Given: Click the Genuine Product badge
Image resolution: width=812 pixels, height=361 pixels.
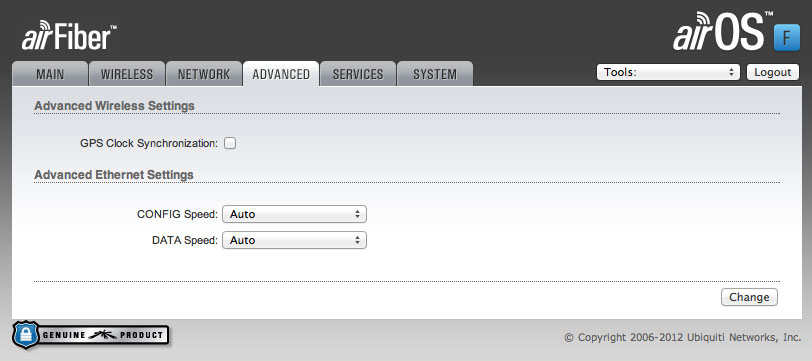Looking at the screenshot, I should click(91, 335).
